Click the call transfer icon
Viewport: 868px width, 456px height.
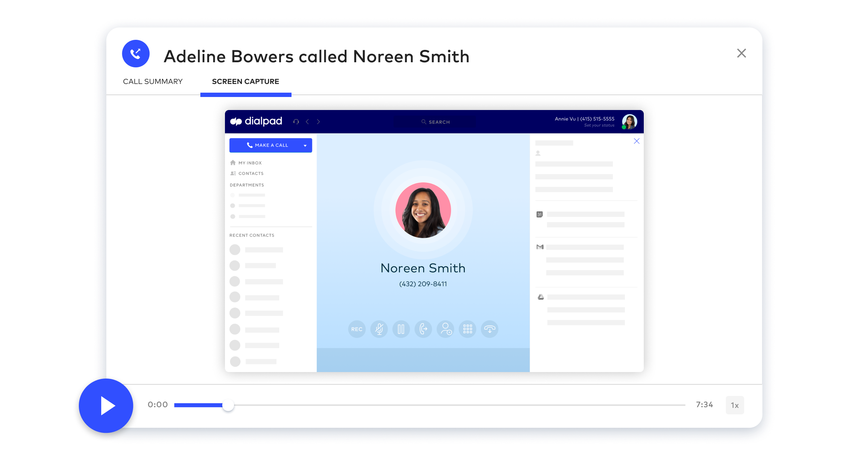pyautogui.click(x=423, y=329)
